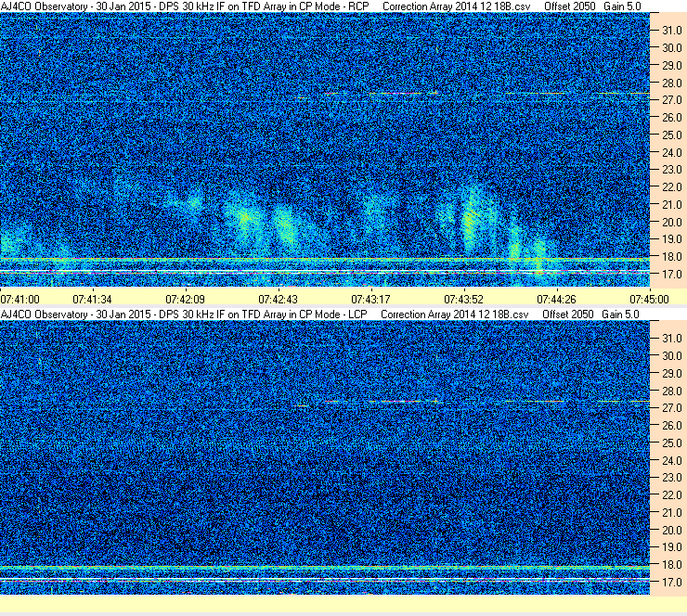Click the 28.0 frequency label on LCP chart
The image size is (687, 616).
point(671,391)
